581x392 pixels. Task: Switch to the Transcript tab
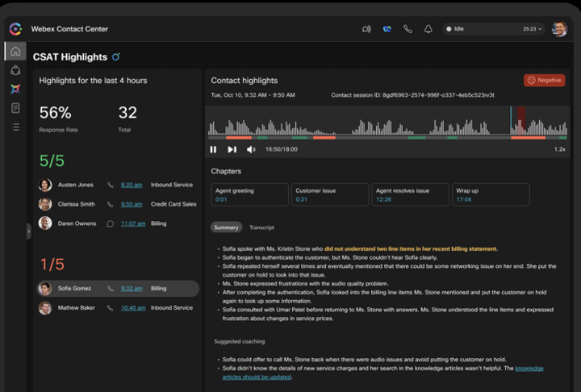click(x=261, y=227)
